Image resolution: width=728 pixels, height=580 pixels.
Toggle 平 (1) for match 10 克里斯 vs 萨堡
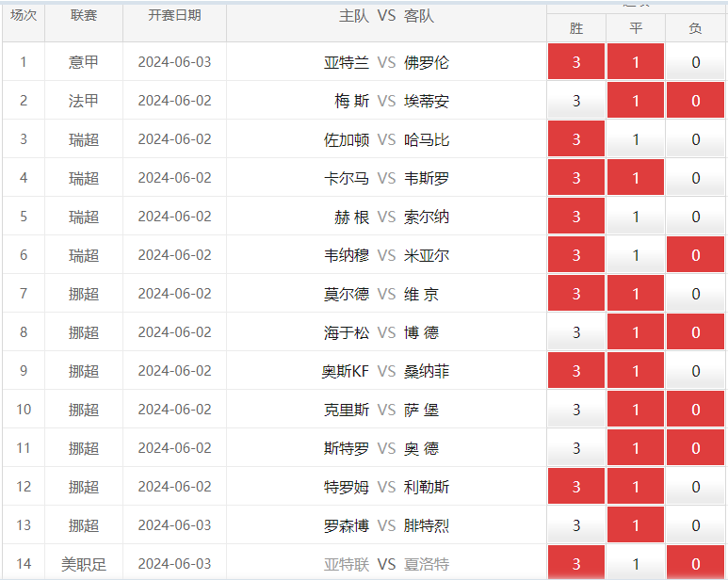(636, 410)
